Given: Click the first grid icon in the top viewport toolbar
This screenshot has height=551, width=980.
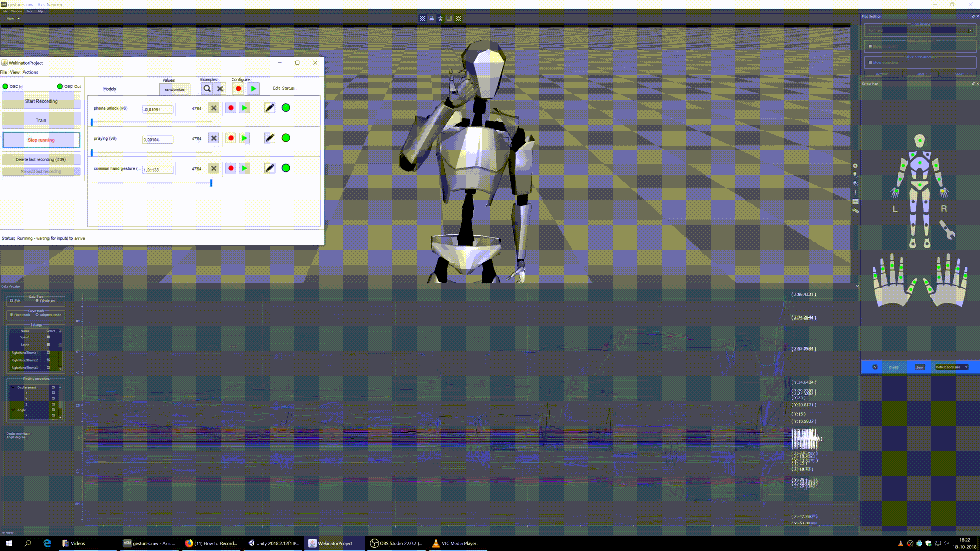Looking at the screenshot, I should click(423, 18).
